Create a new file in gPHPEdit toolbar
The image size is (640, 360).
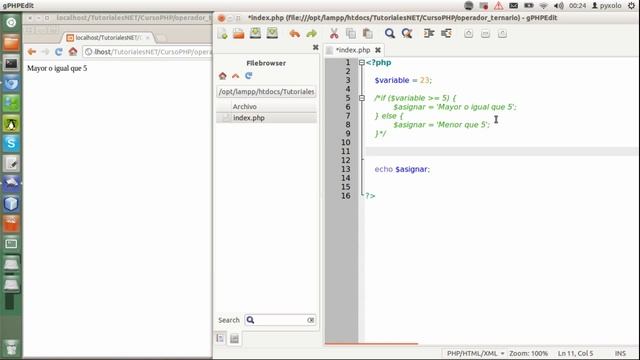[x=222, y=33]
